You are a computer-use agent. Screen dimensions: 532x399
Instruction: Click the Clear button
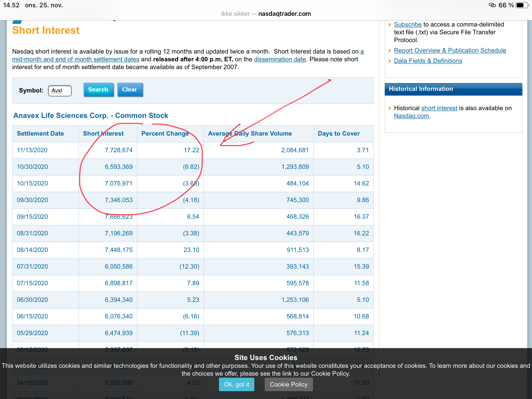pyautogui.click(x=130, y=90)
